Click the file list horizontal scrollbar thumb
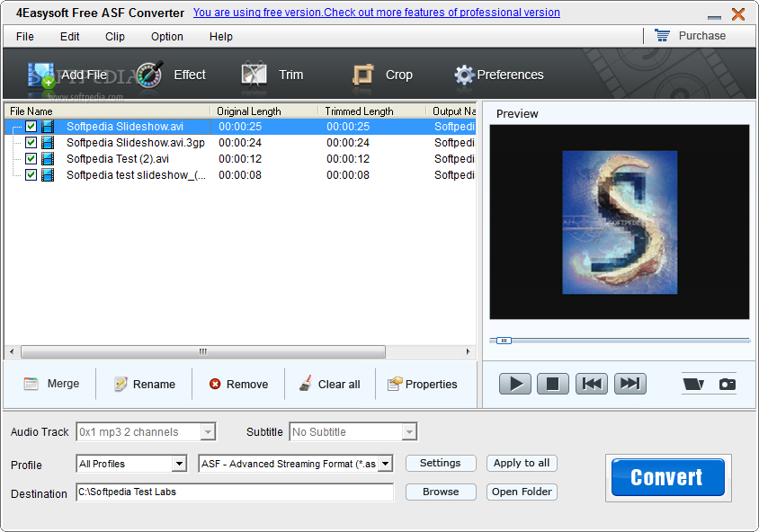Screen dimensions: 759x532 tap(203, 351)
